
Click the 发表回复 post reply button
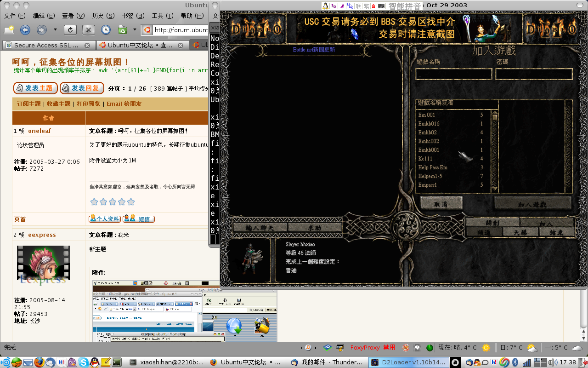coord(82,88)
